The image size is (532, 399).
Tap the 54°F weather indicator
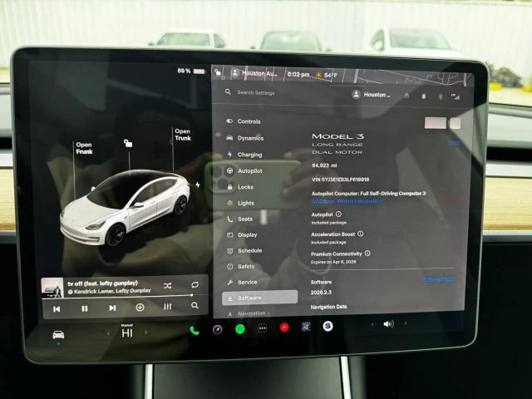tap(327, 75)
